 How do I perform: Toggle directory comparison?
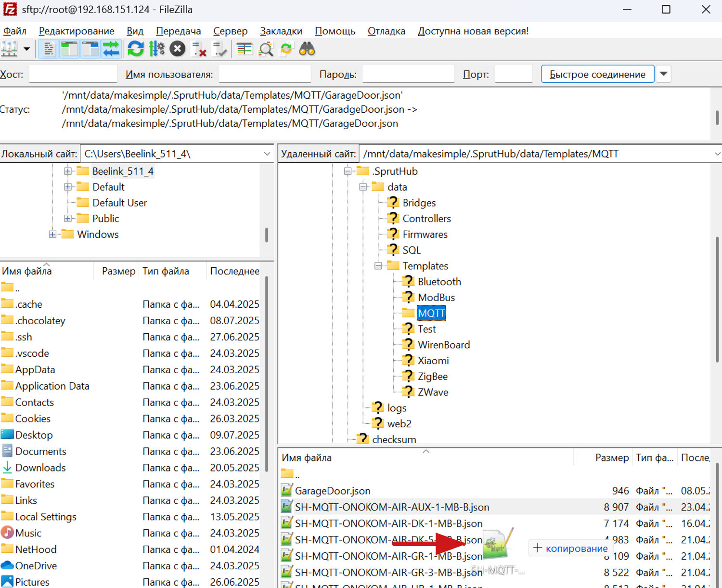click(x=266, y=49)
